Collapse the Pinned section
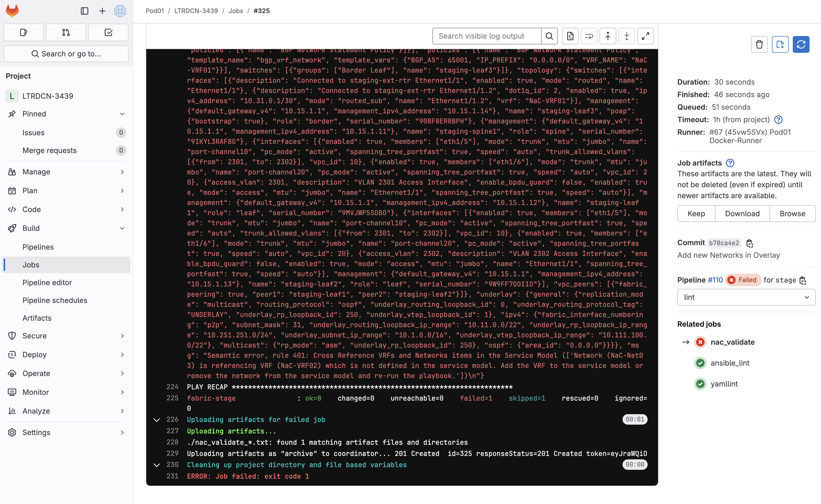821x504 pixels. click(x=66, y=114)
